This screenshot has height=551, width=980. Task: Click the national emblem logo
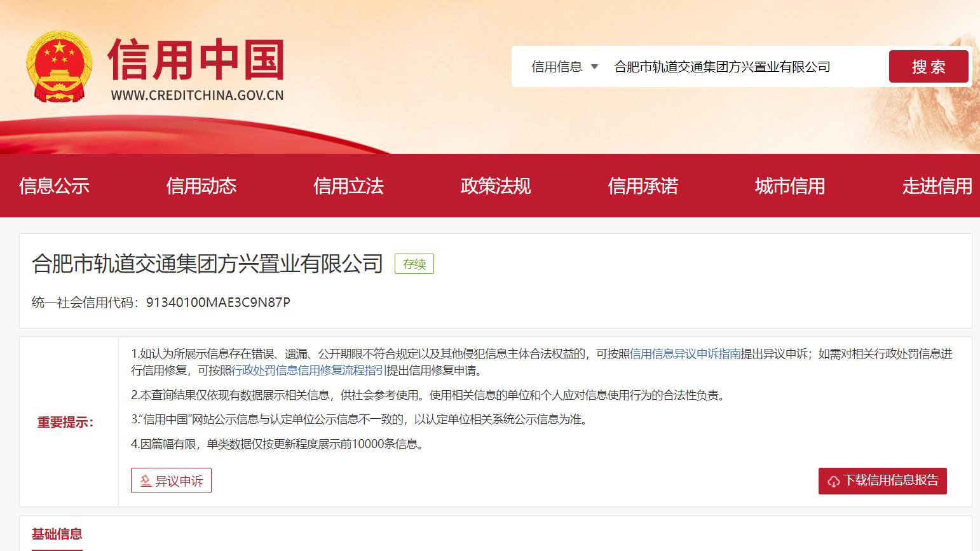(x=59, y=67)
